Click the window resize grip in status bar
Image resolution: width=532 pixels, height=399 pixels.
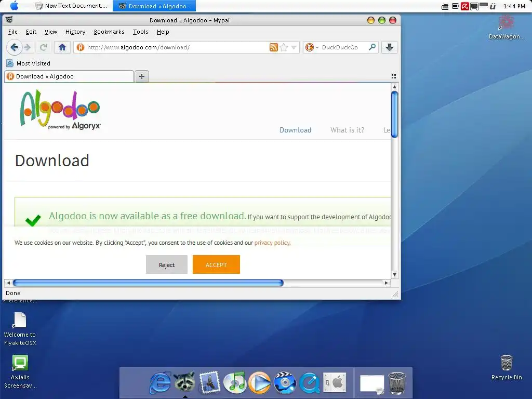click(395, 294)
